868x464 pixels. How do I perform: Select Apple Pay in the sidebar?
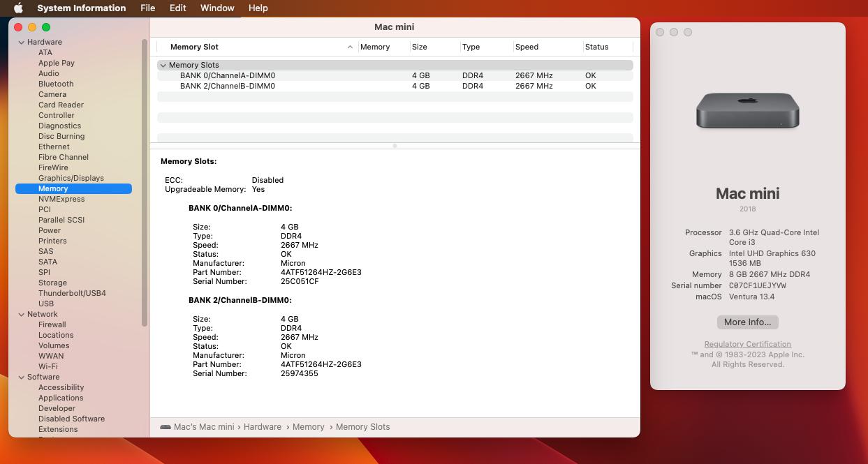(x=57, y=63)
